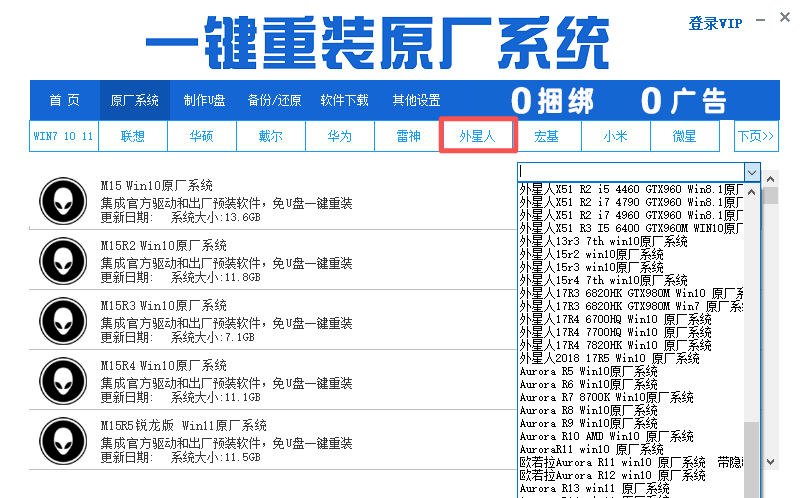Open M15R4 Win10原厂系统 entry title
Screen dimensions: 808x498
pyautogui.click(x=163, y=366)
